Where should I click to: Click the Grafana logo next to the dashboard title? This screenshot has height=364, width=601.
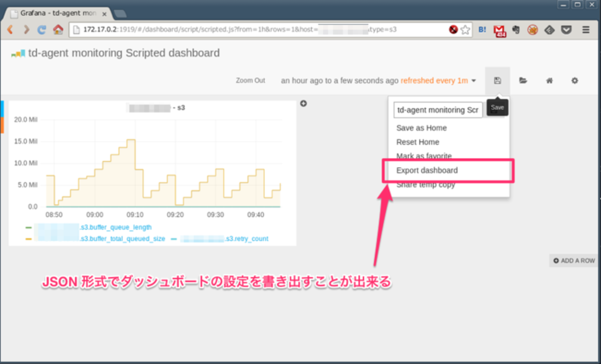18,54
